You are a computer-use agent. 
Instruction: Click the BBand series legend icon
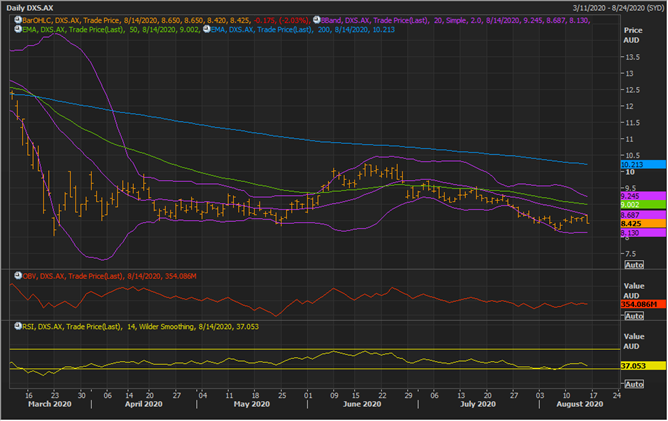(x=317, y=20)
